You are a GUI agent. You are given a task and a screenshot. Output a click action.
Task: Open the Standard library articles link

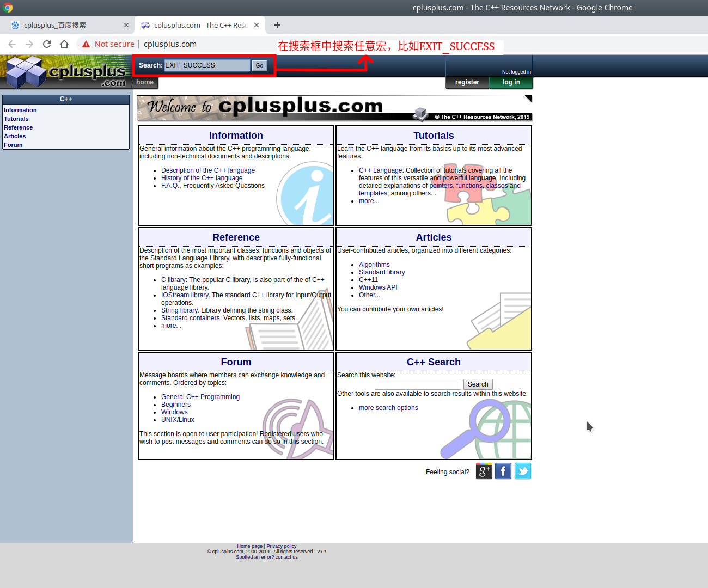coord(382,272)
